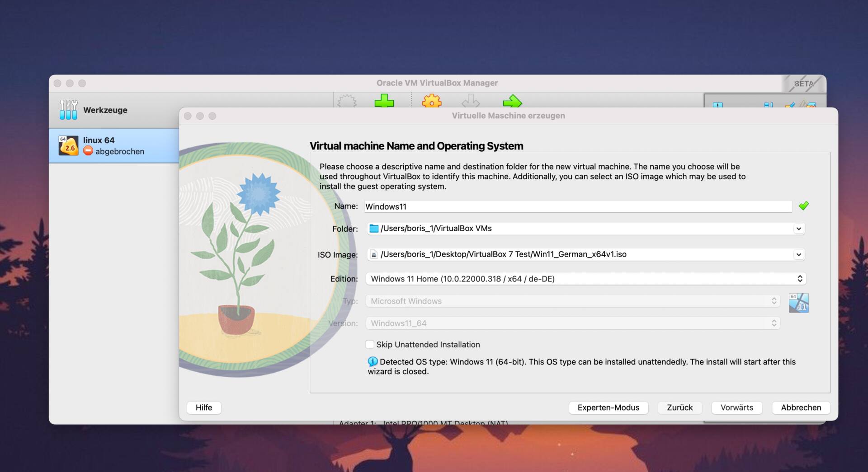Click the Windows 11 OS type icon
This screenshot has width=868, height=472.
tap(798, 303)
